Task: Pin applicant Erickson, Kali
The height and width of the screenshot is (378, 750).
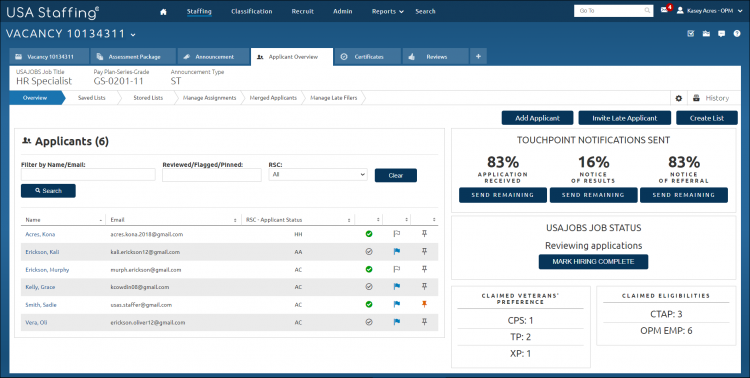Action: coord(424,251)
